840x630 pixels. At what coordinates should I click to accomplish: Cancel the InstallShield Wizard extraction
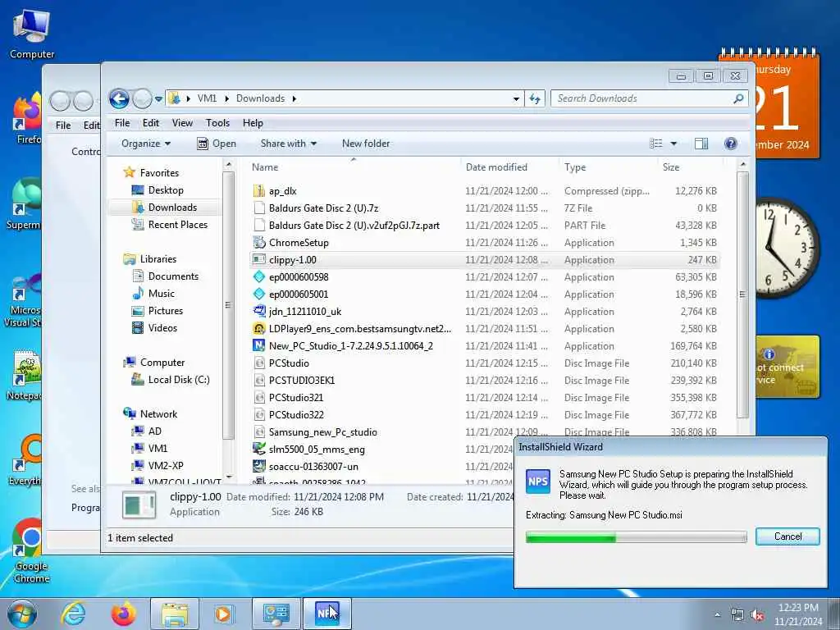(x=787, y=536)
